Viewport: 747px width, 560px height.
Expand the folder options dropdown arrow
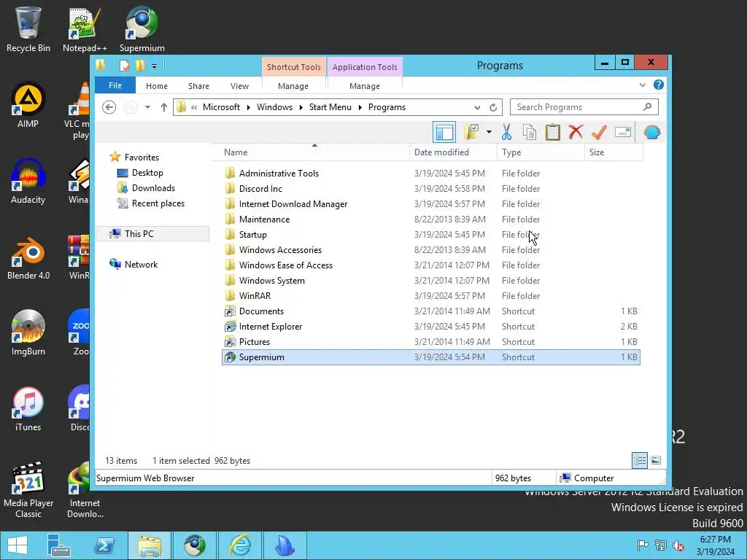click(x=489, y=132)
